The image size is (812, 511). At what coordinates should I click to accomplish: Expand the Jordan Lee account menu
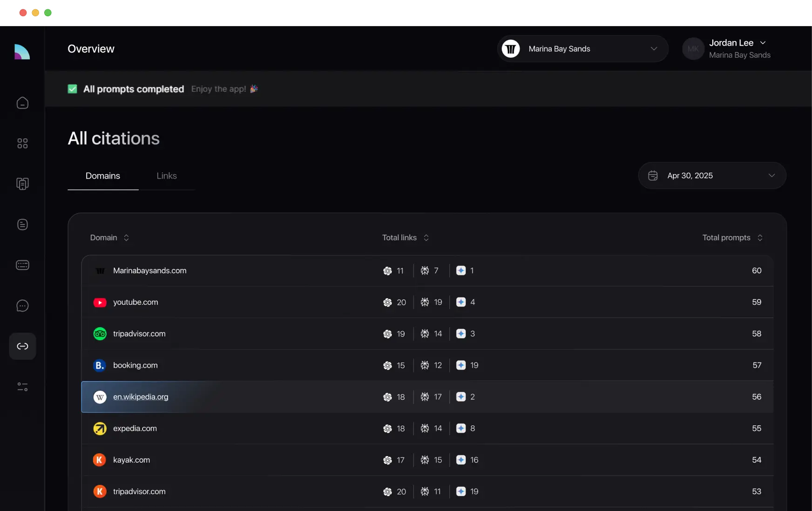click(x=763, y=43)
